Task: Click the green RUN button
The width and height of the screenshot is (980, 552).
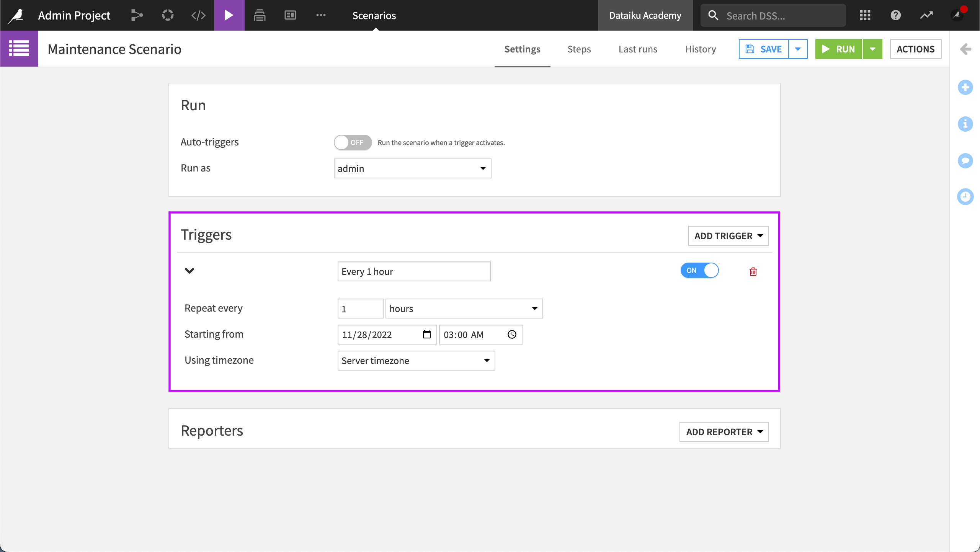Action: [838, 49]
